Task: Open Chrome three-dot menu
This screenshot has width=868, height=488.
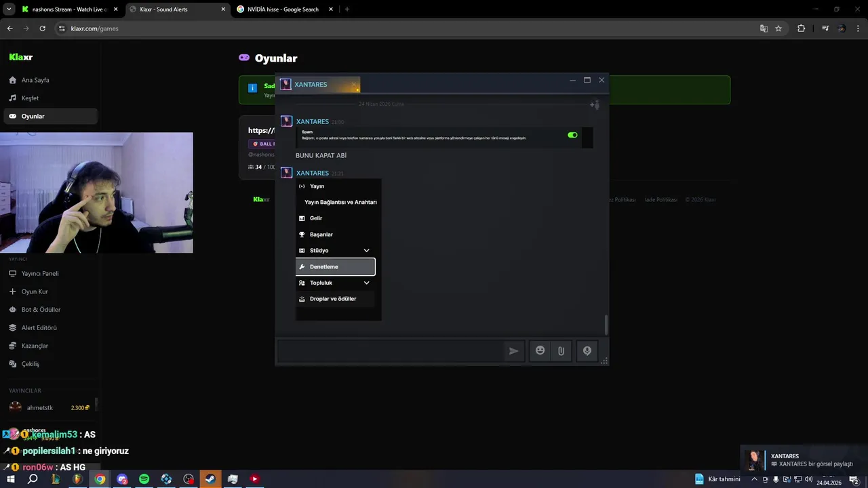Action: tap(858, 28)
